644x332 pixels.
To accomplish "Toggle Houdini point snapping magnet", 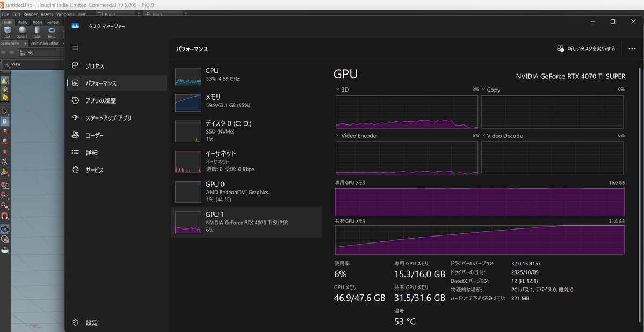I will pos(4,205).
